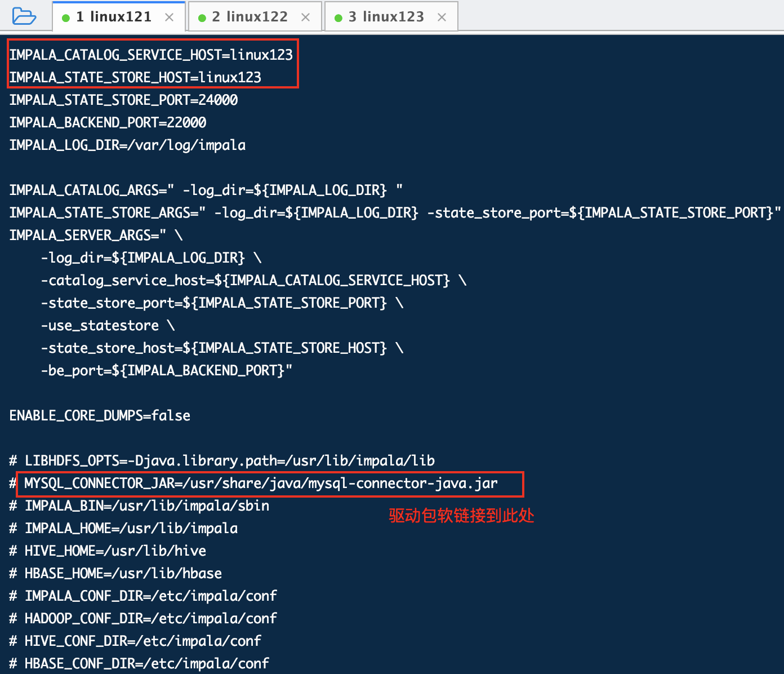This screenshot has width=784, height=674.
Task: Click the IMPALA_BACKEND_PORT=22000 line
Action: 108,122
